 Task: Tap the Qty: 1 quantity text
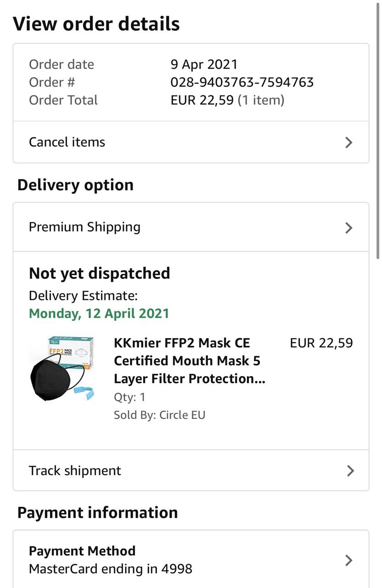(x=129, y=397)
